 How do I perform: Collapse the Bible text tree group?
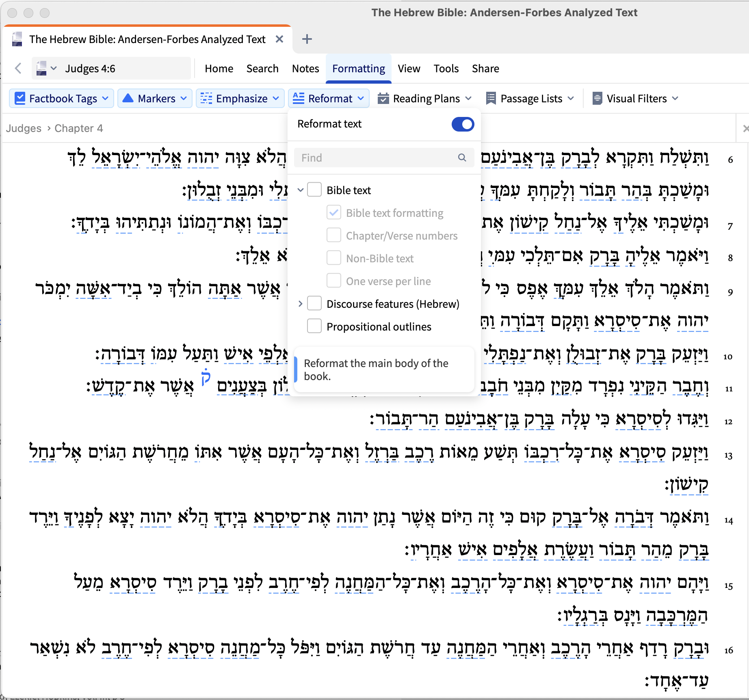tap(301, 190)
